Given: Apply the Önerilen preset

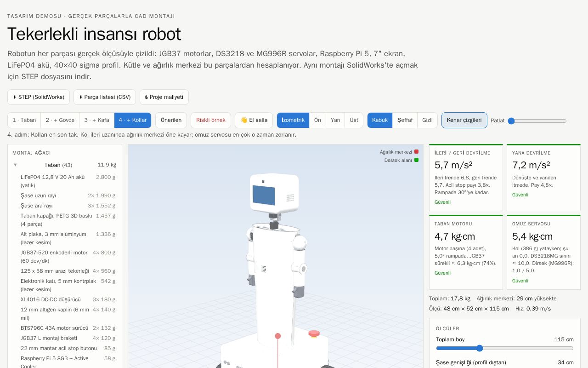Looking at the screenshot, I should click(x=171, y=120).
